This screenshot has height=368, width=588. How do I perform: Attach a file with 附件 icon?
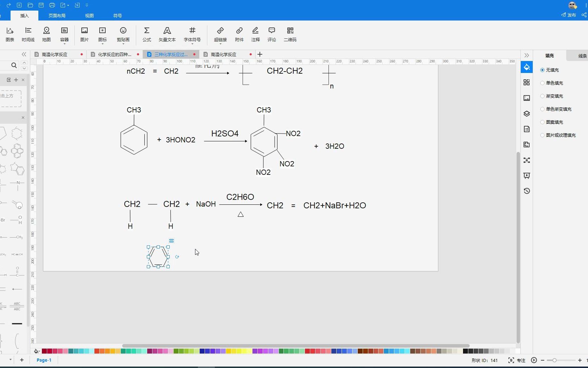tap(239, 35)
